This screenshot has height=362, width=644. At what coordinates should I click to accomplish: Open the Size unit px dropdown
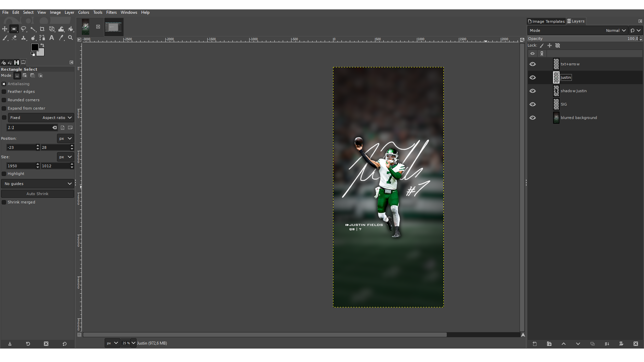[65, 157]
